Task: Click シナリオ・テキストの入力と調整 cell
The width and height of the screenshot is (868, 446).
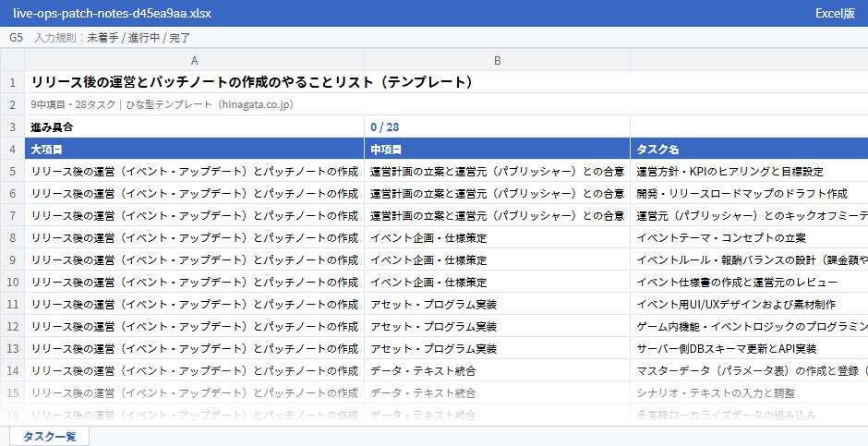Action: click(749, 392)
